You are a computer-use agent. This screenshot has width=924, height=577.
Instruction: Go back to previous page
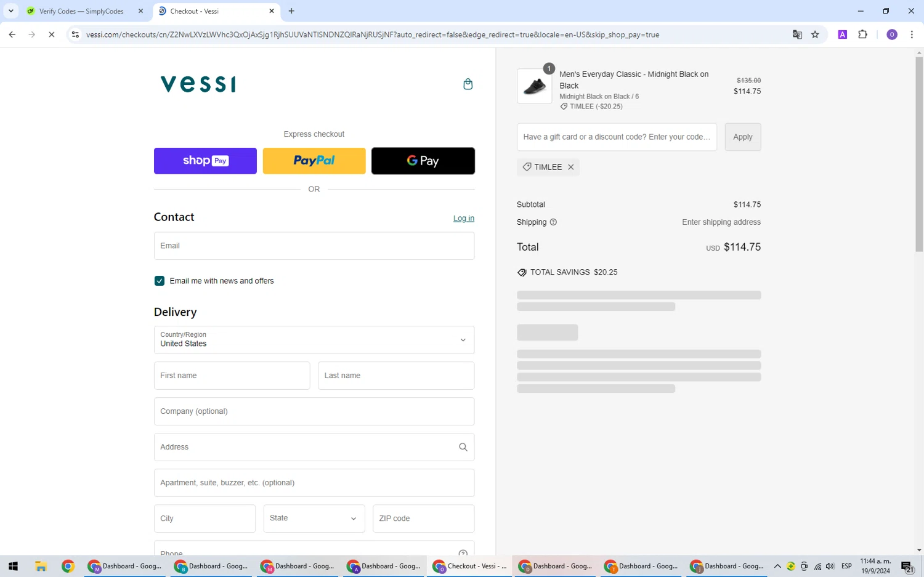coord(12,34)
